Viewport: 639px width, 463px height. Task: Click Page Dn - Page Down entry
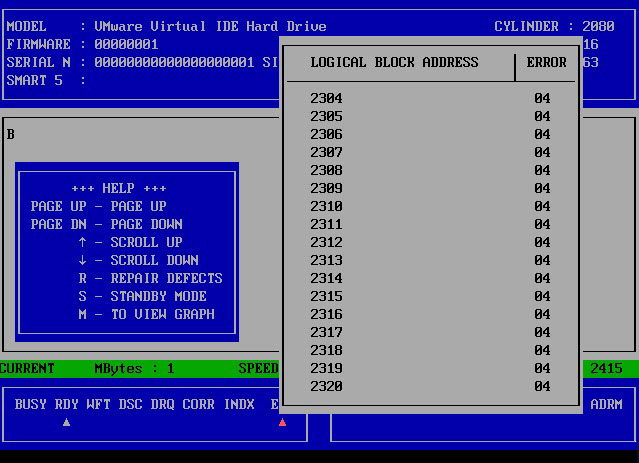[x=107, y=224]
